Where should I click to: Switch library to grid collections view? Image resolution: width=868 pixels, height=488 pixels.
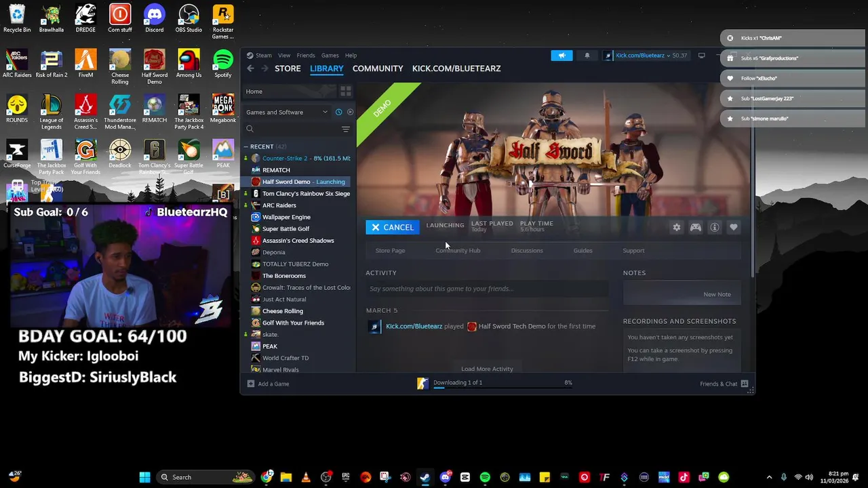click(x=346, y=91)
